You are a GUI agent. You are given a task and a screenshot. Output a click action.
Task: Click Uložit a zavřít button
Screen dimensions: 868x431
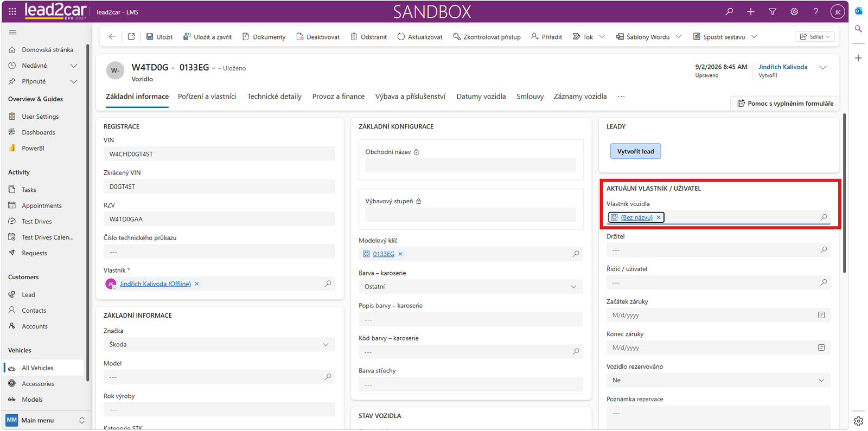[x=207, y=37]
